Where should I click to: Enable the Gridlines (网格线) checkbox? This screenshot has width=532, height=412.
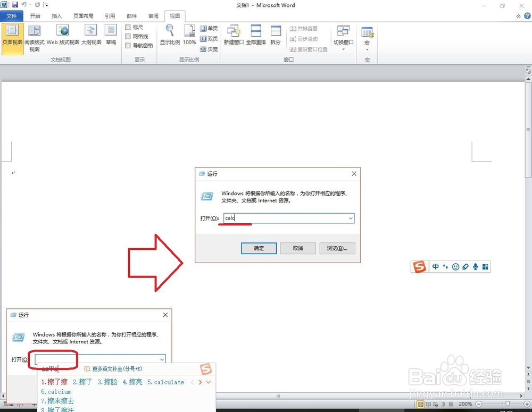tap(128, 36)
